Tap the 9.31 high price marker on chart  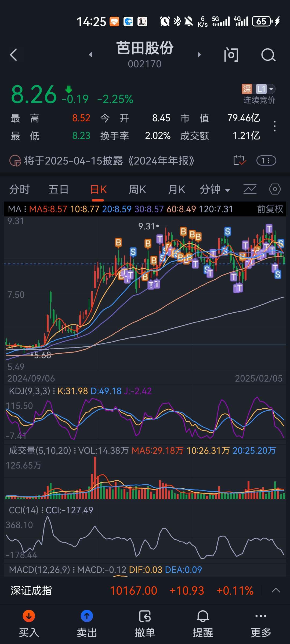point(147,226)
